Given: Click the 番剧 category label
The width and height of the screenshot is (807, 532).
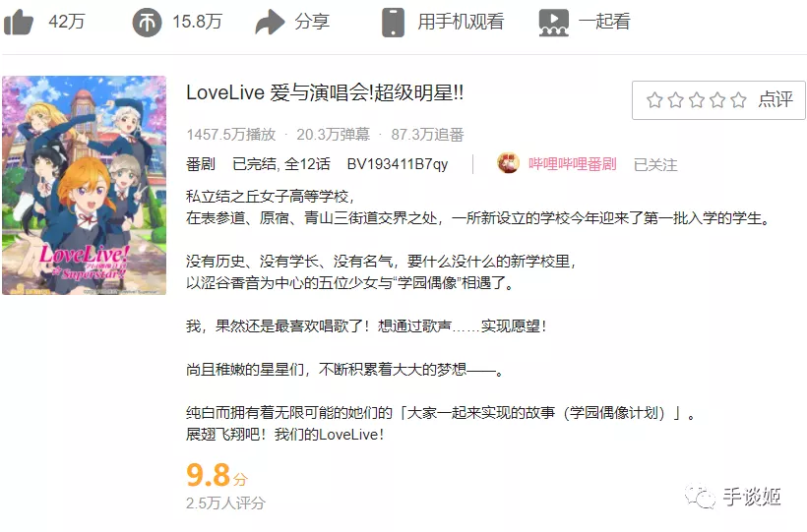Looking at the screenshot, I should pos(200,164).
